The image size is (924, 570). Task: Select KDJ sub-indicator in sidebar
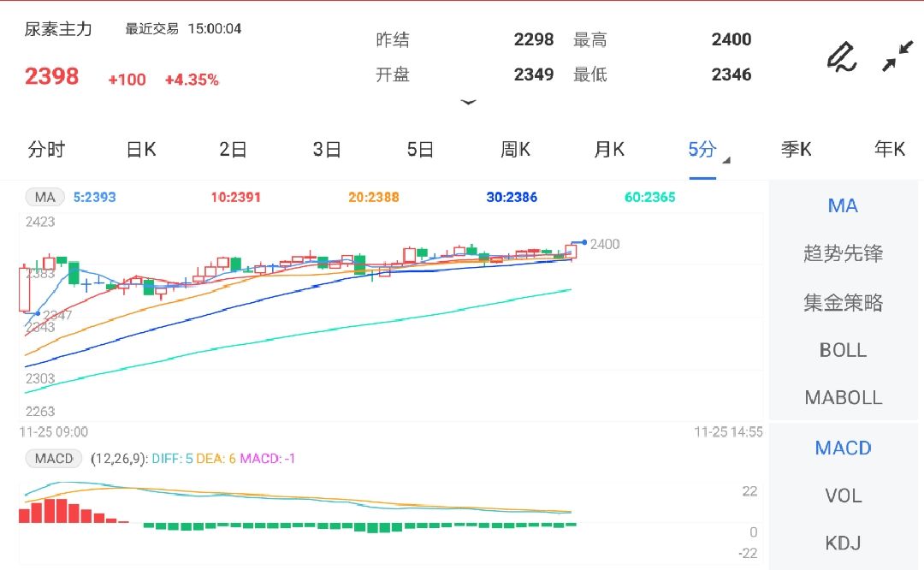pos(843,543)
